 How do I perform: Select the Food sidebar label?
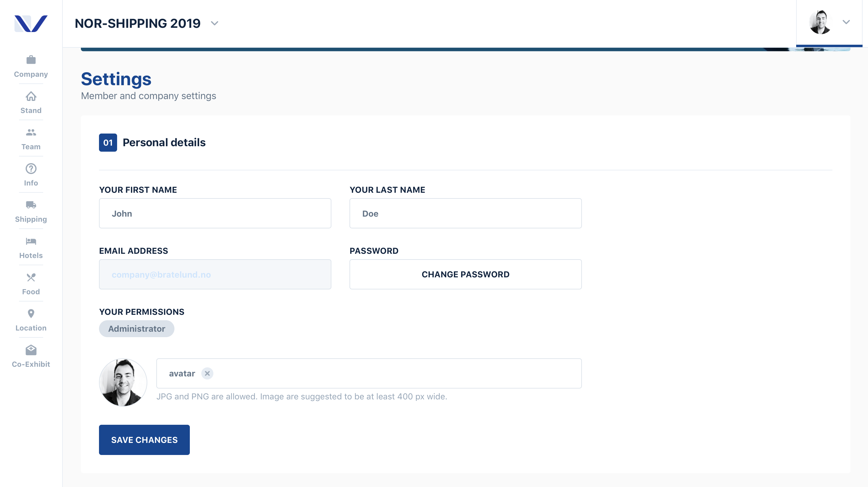click(x=31, y=292)
